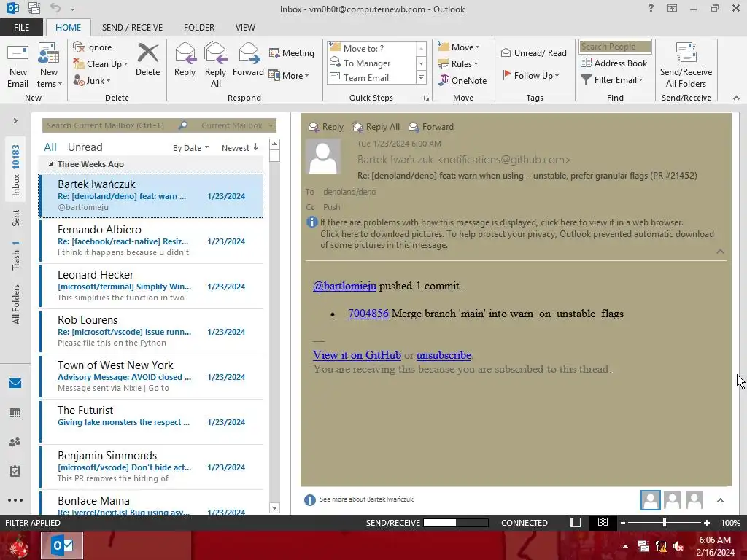Viewport: 747px width, 560px height.
Task: Switch to the Calendar view
Action: tap(15, 413)
